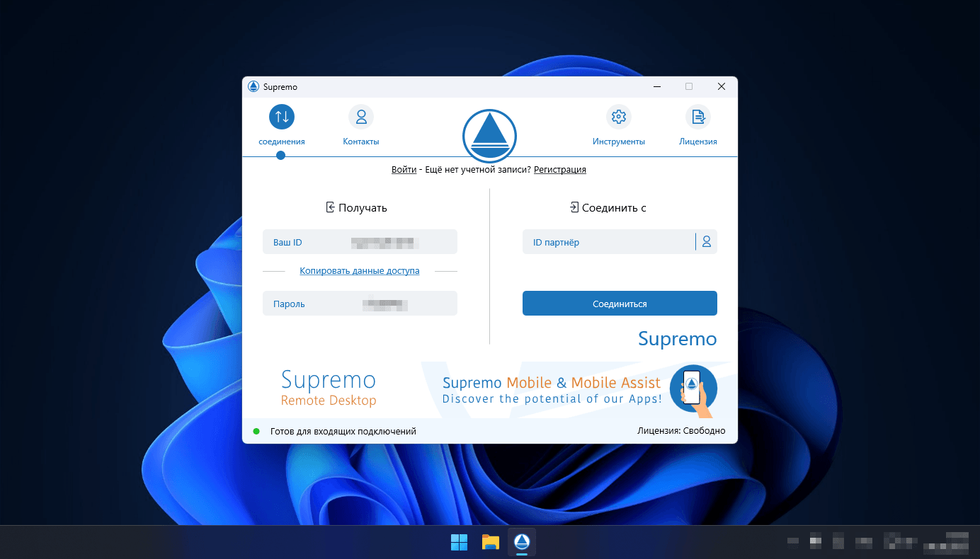Open the соединения tab icon

[281, 117]
